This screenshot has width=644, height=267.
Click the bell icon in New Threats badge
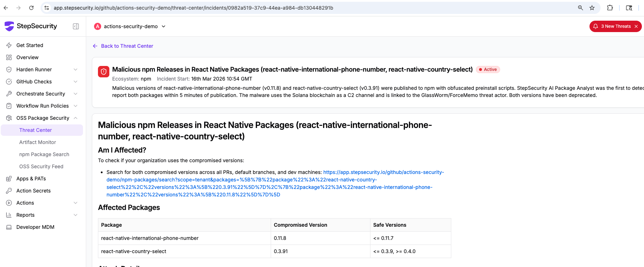pyautogui.click(x=596, y=26)
